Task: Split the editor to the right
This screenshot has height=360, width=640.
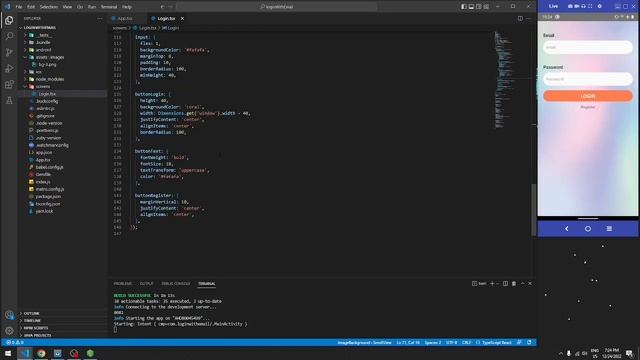Action: (520, 18)
